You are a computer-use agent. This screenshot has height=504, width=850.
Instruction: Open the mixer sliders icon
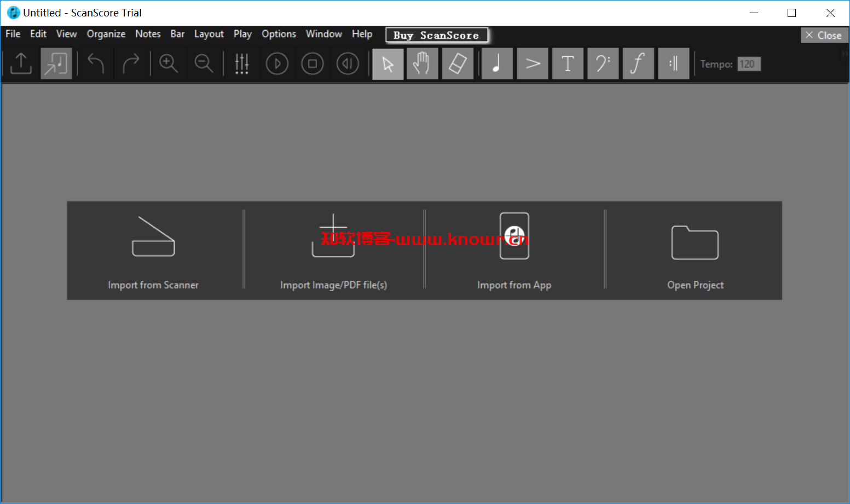pos(242,64)
